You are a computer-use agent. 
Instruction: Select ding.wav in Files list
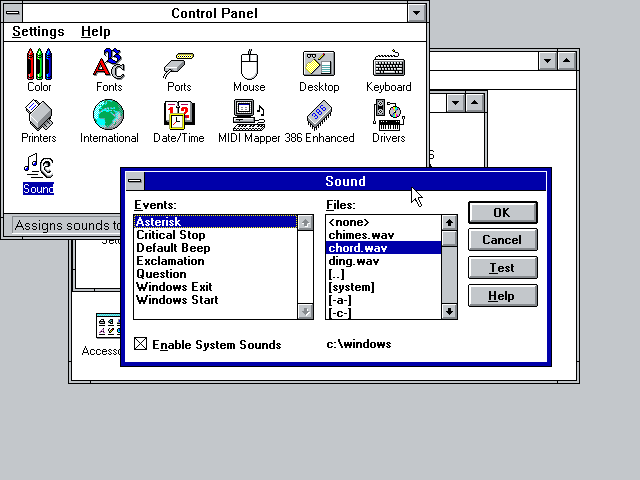tap(384, 261)
